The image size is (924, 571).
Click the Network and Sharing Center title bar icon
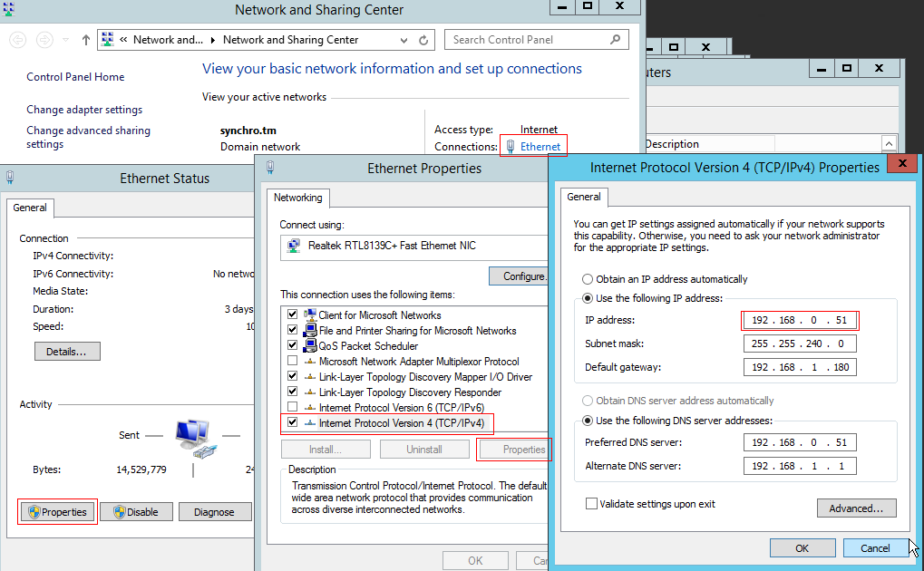pos(8,9)
